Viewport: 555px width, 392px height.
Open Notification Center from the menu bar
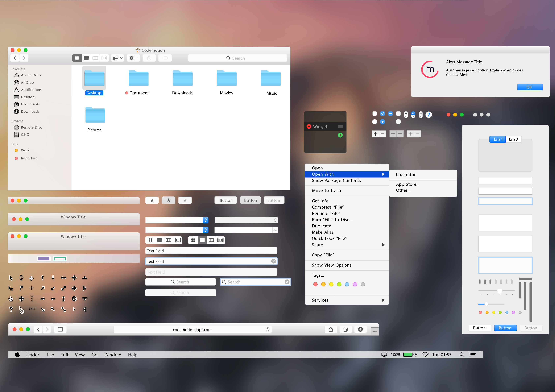473,355
